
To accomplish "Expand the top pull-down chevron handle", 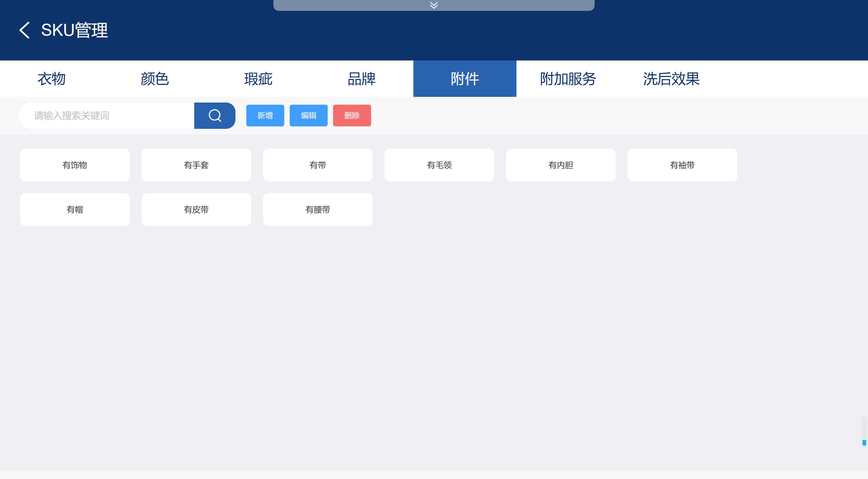I will point(434,5).
